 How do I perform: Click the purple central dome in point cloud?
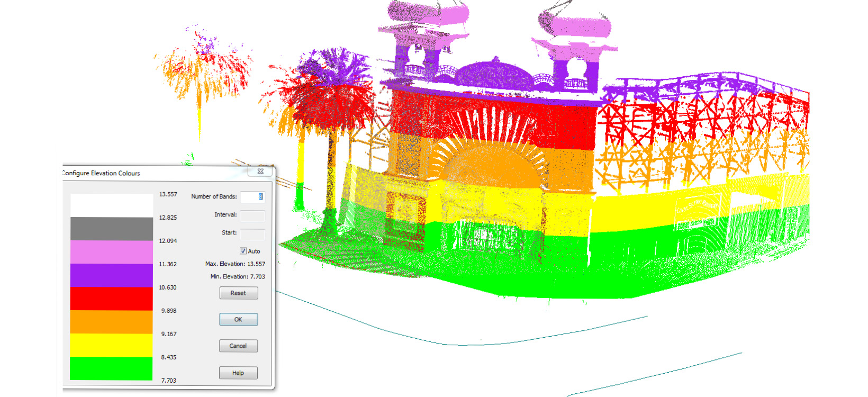tap(494, 73)
